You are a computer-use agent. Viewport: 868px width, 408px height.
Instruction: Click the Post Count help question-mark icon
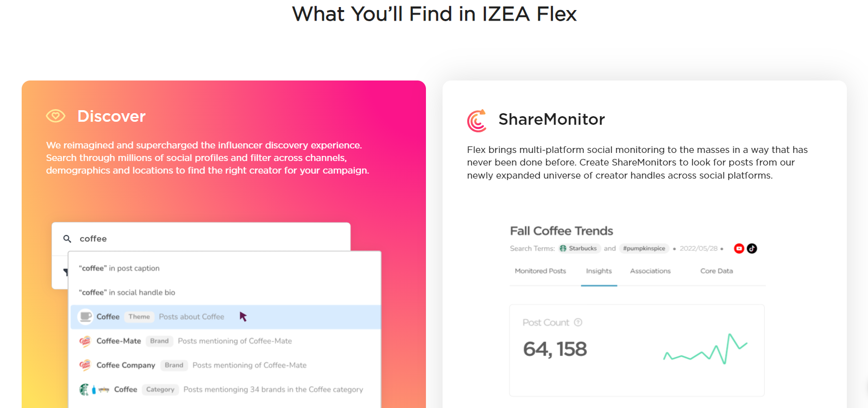(578, 322)
